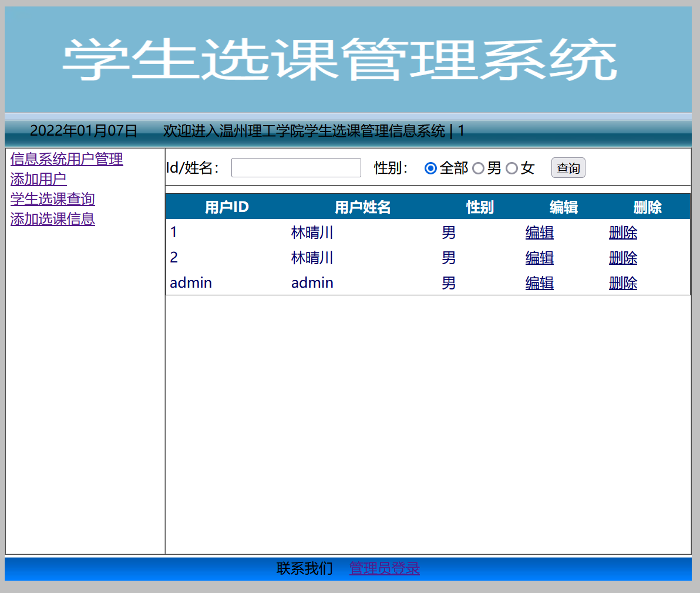This screenshot has width=700, height=593.
Task: Click user ID cell 2 in table
Action: [174, 258]
